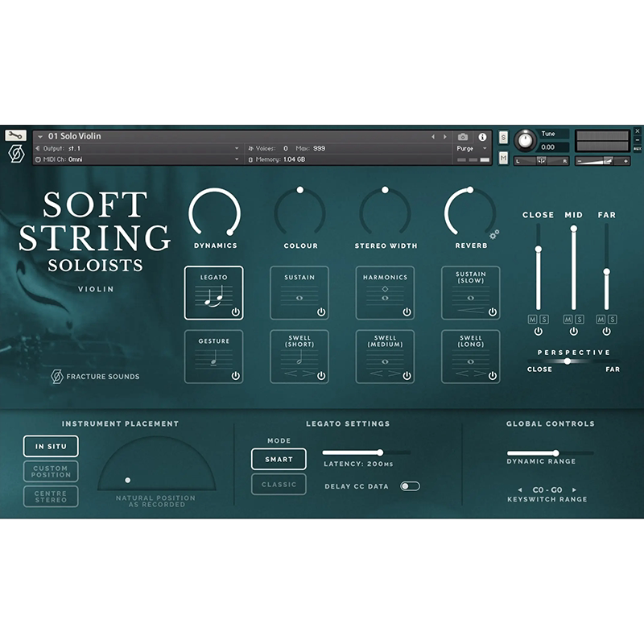This screenshot has width=644, height=644.
Task: Toggle Swell (Medium) power icon
Action: coord(407,375)
